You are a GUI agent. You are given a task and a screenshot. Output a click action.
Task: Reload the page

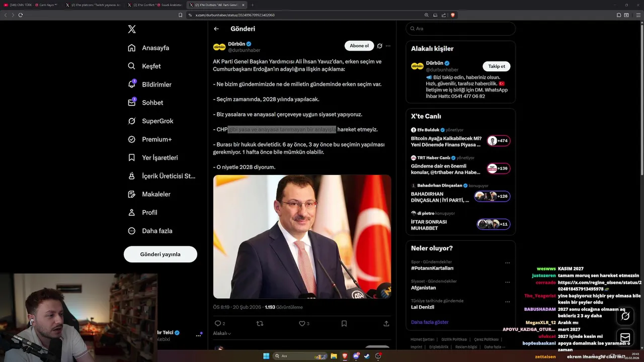[21, 15]
